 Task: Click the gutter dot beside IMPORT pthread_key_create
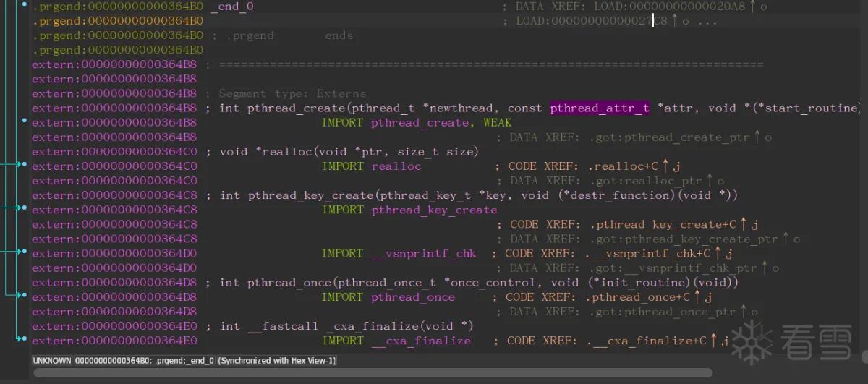pos(25,208)
